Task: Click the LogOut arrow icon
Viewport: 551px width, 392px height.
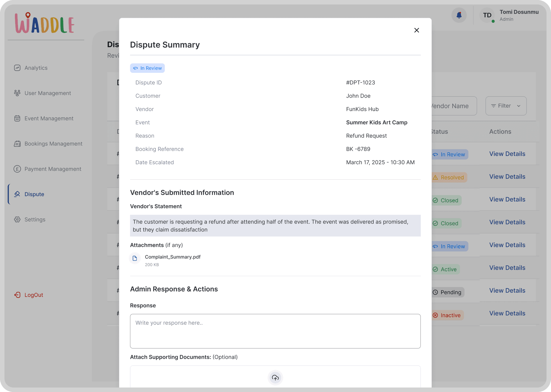Action: coord(17,295)
